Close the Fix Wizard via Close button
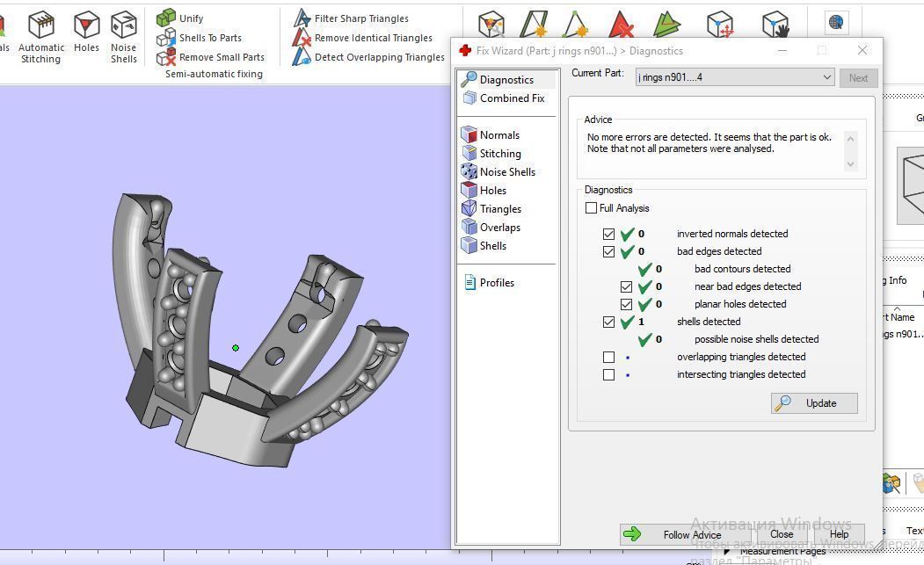924x565 pixels. (782, 534)
